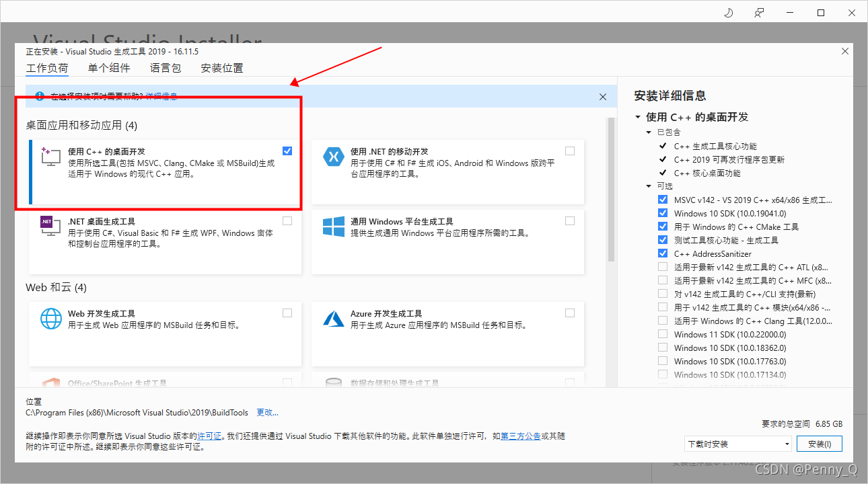Uncheck the MSVC v142 - VS 2019 C++ x64/x86 component
Image resolution: width=868 pixels, height=484 pixels.
tap(663, 200)
